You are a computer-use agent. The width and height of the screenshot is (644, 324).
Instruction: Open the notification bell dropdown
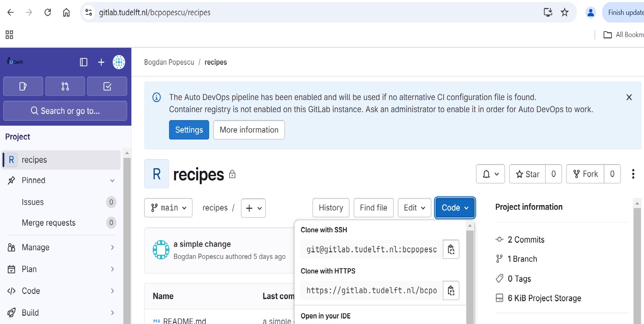[x=491, y=174]
